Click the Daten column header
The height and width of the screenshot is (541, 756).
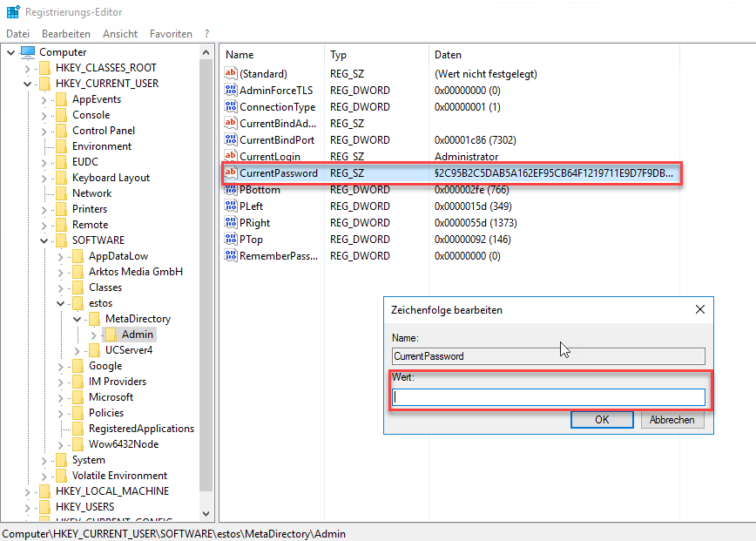448,55
